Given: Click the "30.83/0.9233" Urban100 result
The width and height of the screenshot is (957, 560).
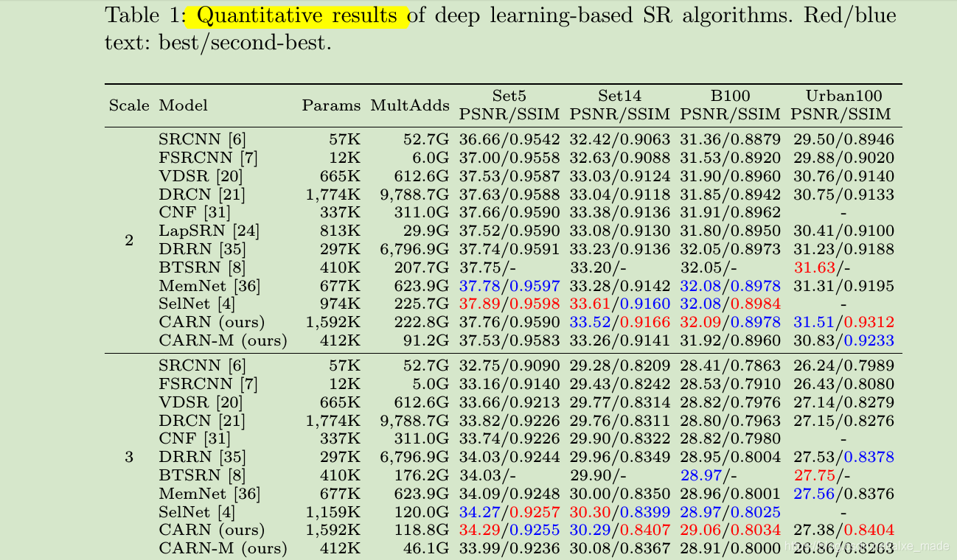Looking at the screenshot, I should (843, 340).
